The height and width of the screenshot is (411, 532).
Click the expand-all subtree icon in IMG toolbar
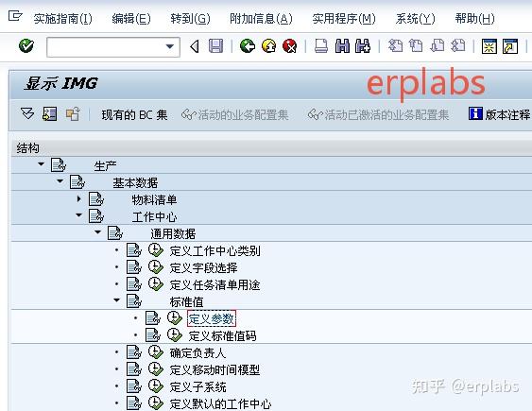click(x=27, y=113)
